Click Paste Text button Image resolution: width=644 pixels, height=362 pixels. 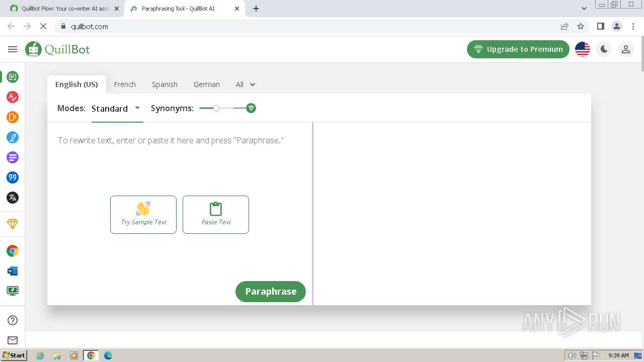tap(216, 215)
